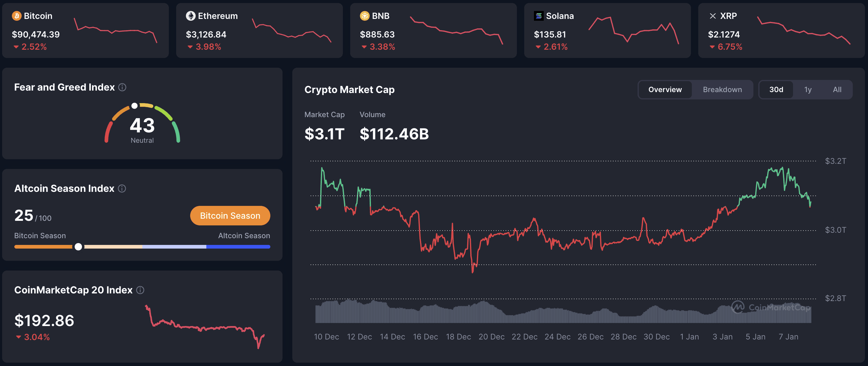
Task: Click the BNB coin icon
Action: tap(365, 16)
